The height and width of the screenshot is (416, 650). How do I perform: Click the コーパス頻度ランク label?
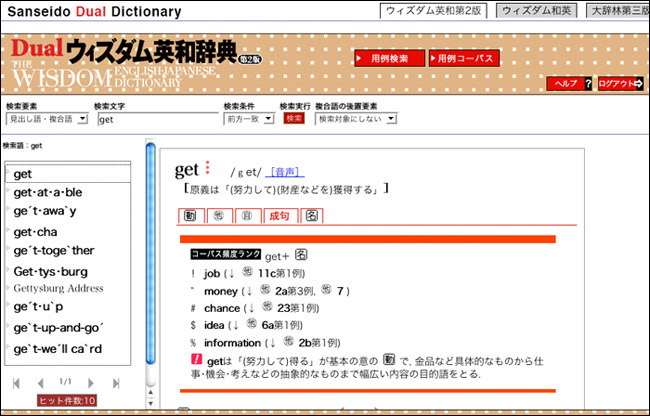[226, 254]
